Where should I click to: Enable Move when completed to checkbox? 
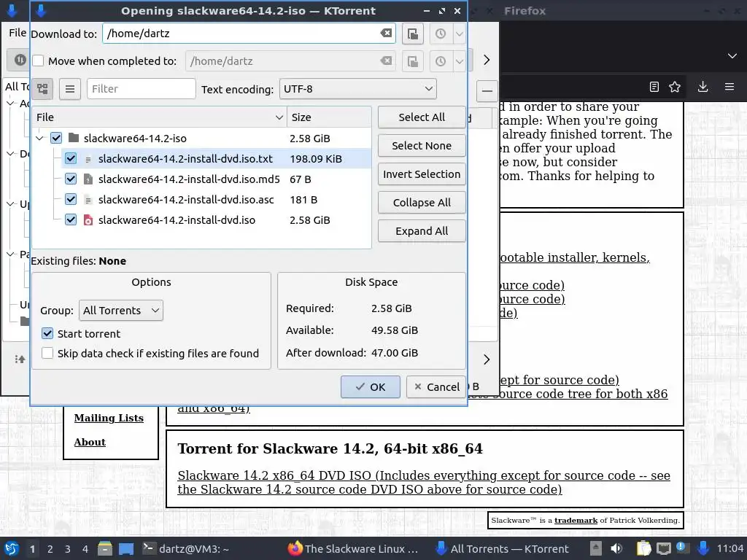[x=38, y=61]
